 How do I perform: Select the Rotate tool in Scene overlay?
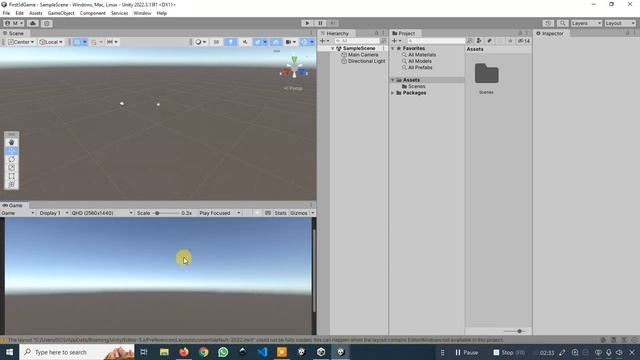(x=11, y=159)
